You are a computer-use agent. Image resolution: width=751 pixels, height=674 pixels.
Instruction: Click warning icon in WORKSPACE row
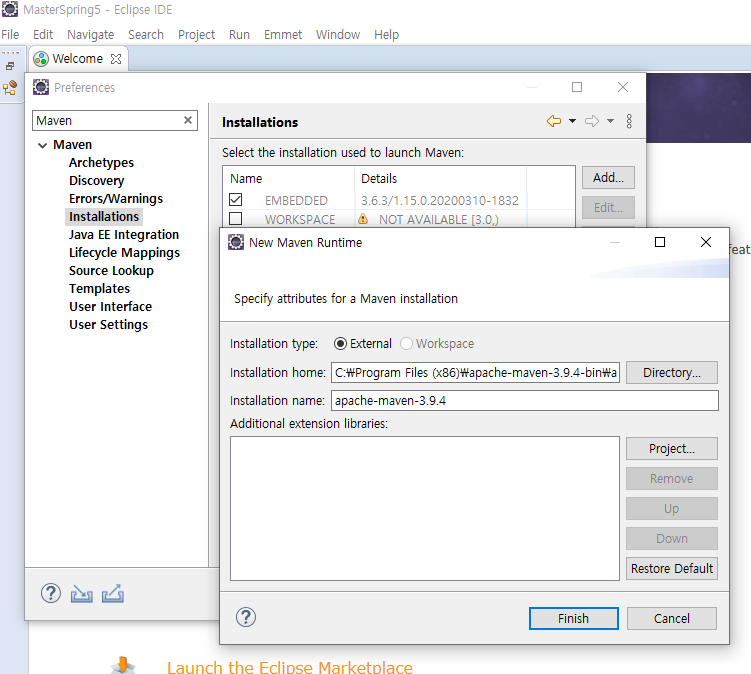click(x=363, y=219)
